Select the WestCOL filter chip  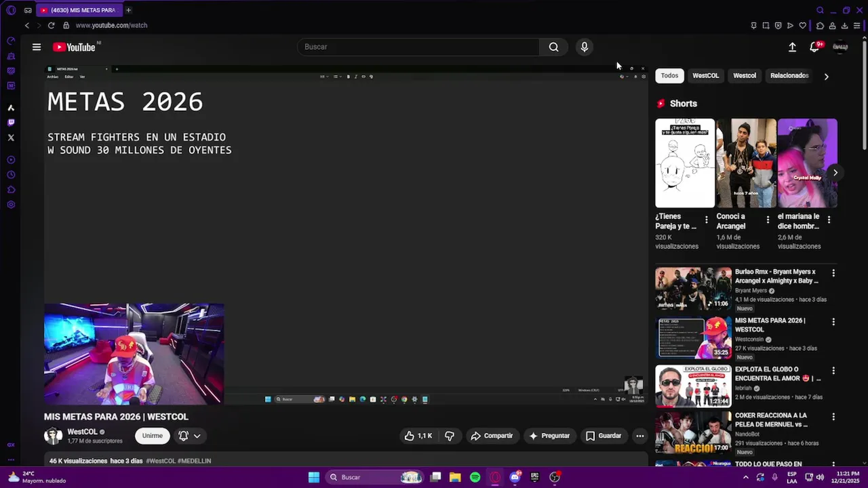(x=705, y=76)
